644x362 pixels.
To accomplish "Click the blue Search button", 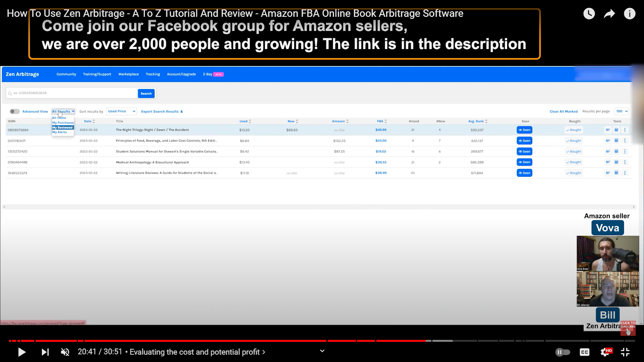I will 146,93.
